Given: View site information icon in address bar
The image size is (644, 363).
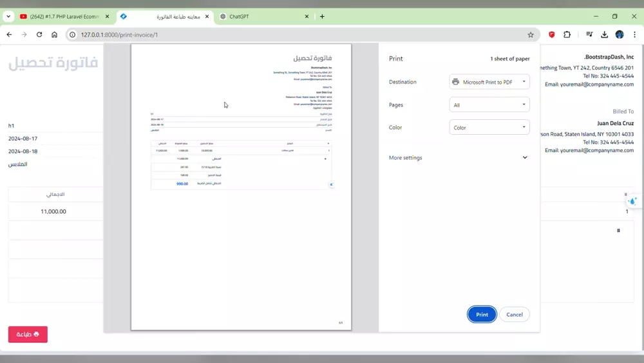Looking at the screenshot, I should coord(72,35).
